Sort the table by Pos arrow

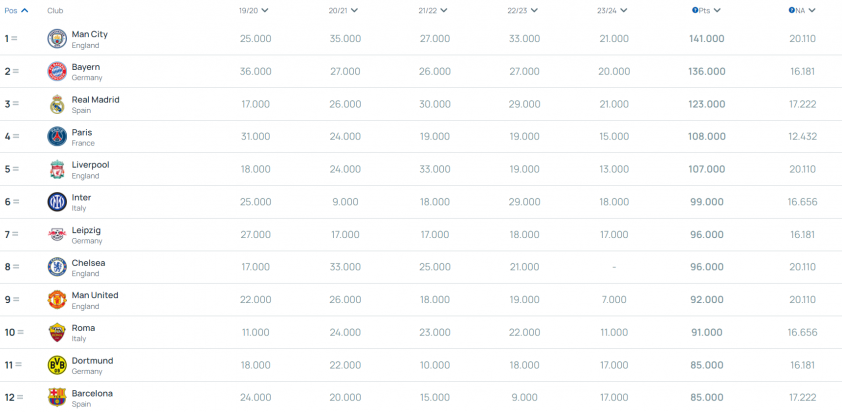coord(24,10)
